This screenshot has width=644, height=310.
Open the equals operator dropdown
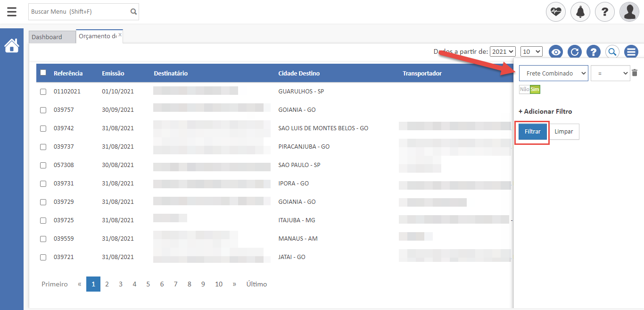pyautogui.click(x=610, y=73)
